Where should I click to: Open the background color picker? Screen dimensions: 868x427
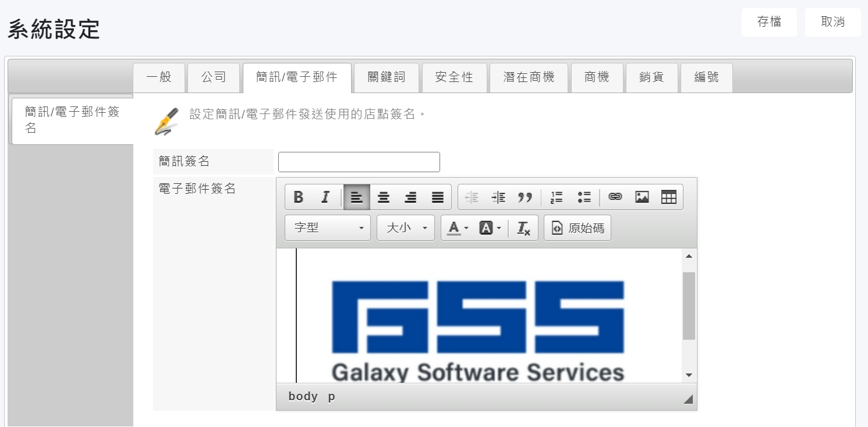(490, 228)
